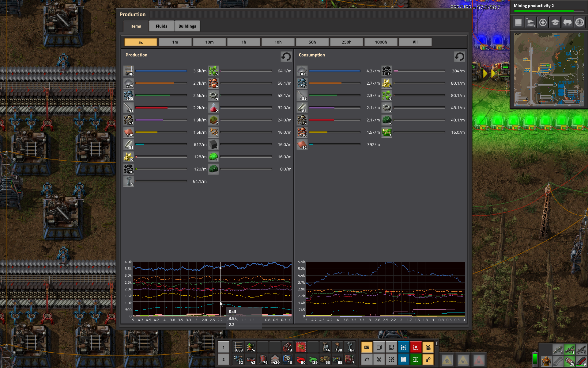The width and height of the screenshot is (588, 368).
Task: Select the quickbar item with count 44
Action: pyautogui.click(x=326, y=347)
